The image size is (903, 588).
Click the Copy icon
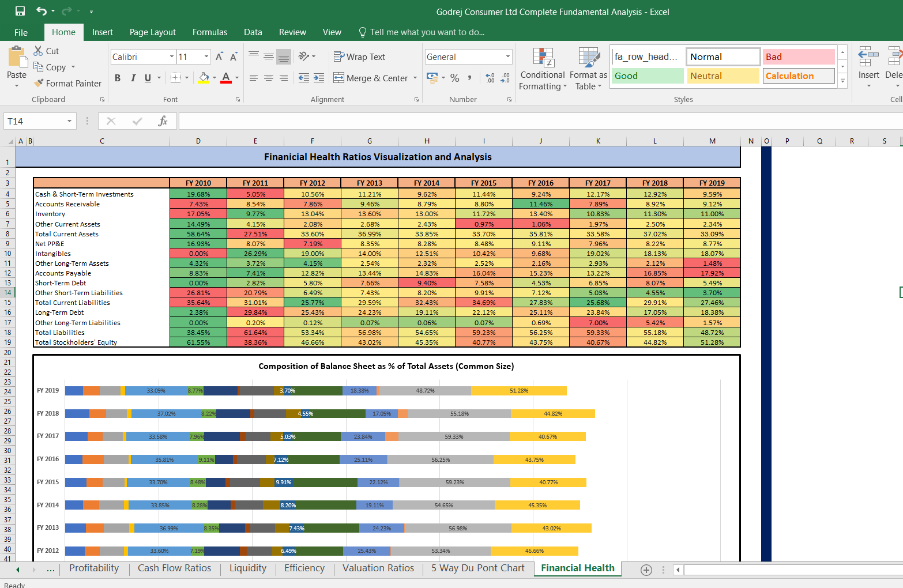[x=38, y=67]
